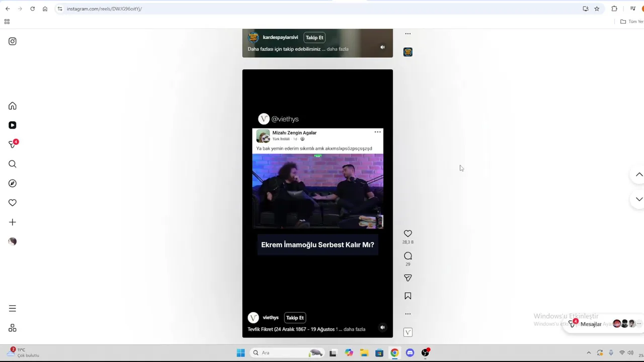Open vieythys profile name link
The image size is (644, 362).
click(x=271, y=318)
